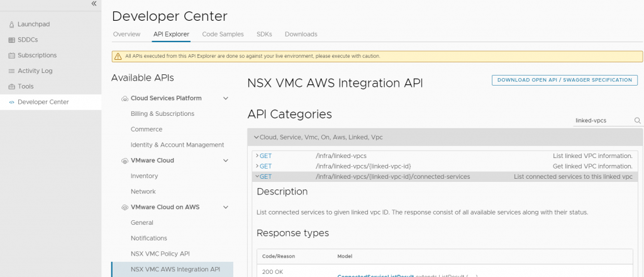Collapse the VMware Cloud section chevron
644x277 pixels.
(x=226, y=161)
